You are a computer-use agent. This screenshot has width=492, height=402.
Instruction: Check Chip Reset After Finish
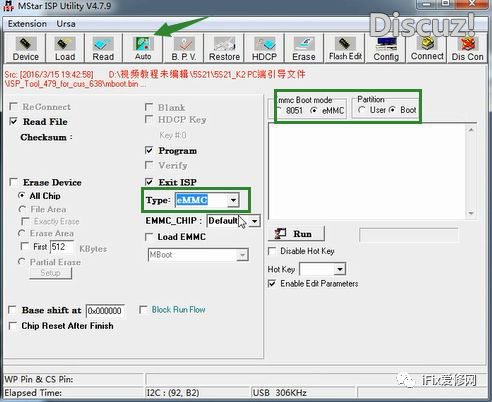(x=13, y=326)
